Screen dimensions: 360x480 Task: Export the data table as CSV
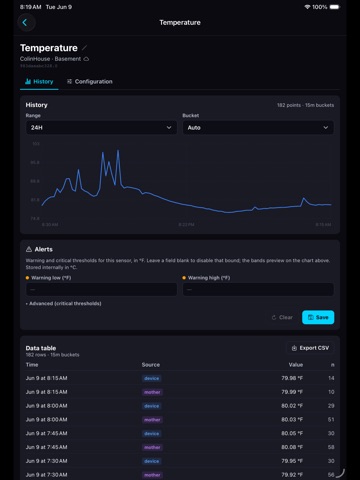310,348
